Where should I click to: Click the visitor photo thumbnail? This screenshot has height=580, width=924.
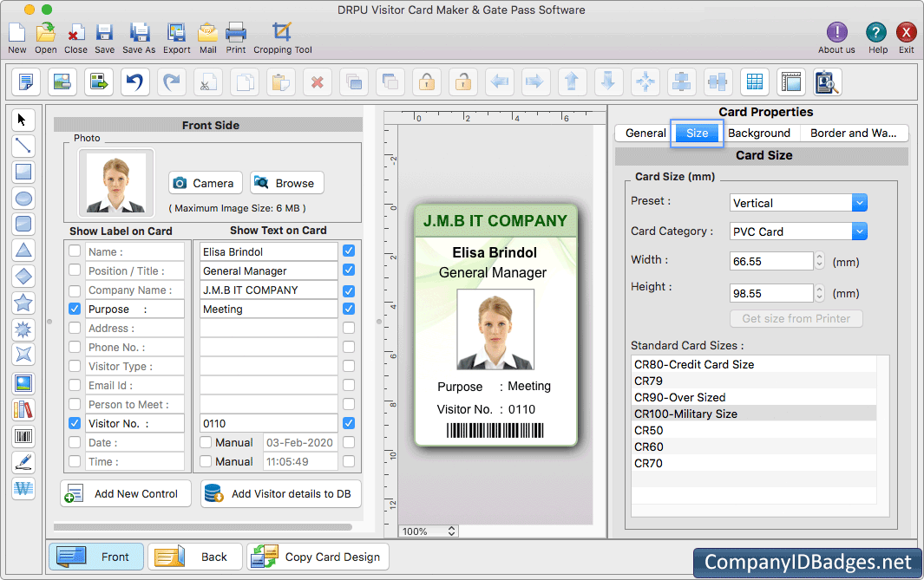point(116,183)
